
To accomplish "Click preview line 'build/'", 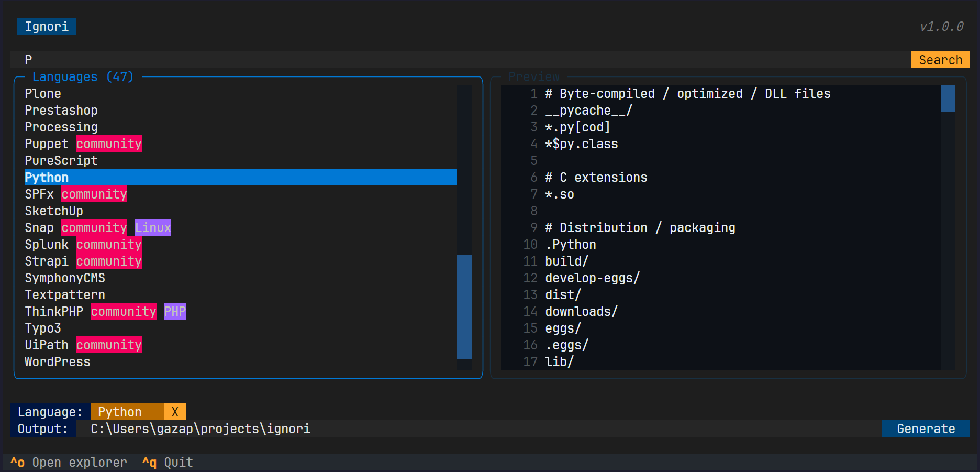I will [x=566, y=261].
